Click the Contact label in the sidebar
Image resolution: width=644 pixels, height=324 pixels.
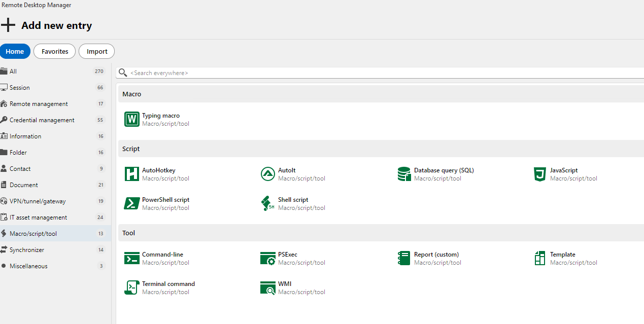click(x=20, y=169)
